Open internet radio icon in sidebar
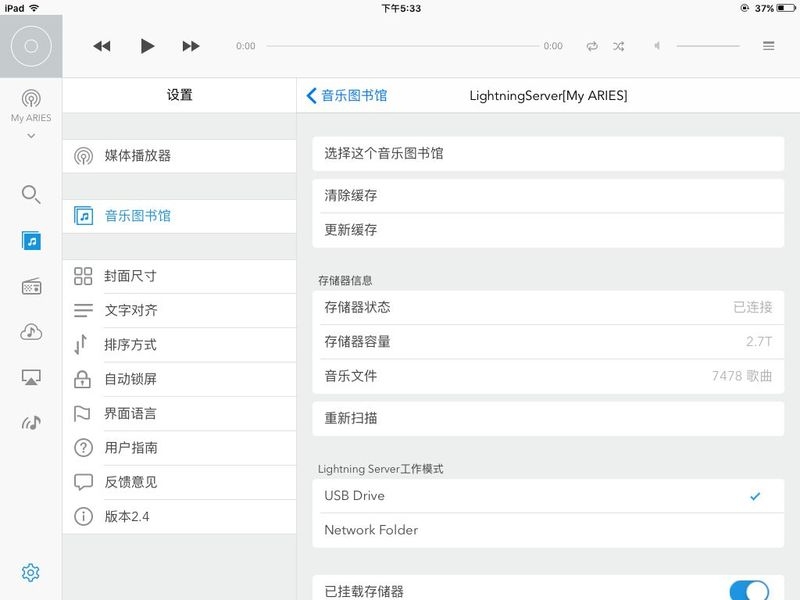The height and width of the screenshot is (600, 800). (x=31, y=286)
